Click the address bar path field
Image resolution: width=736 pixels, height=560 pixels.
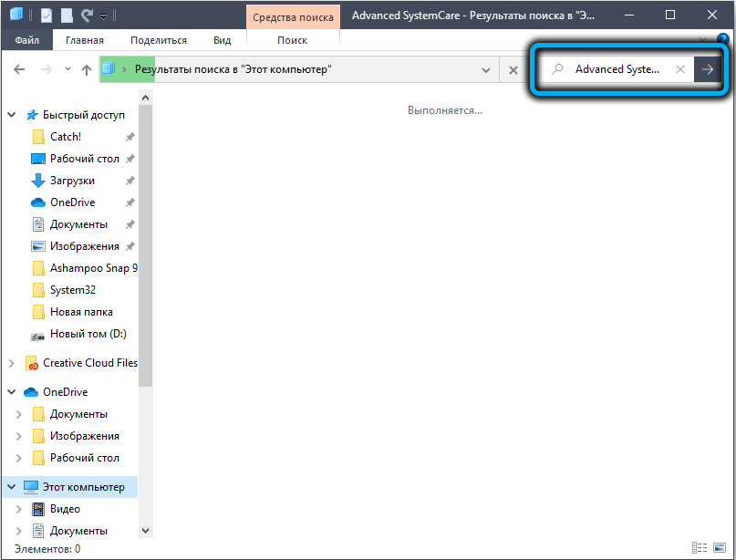319,69
